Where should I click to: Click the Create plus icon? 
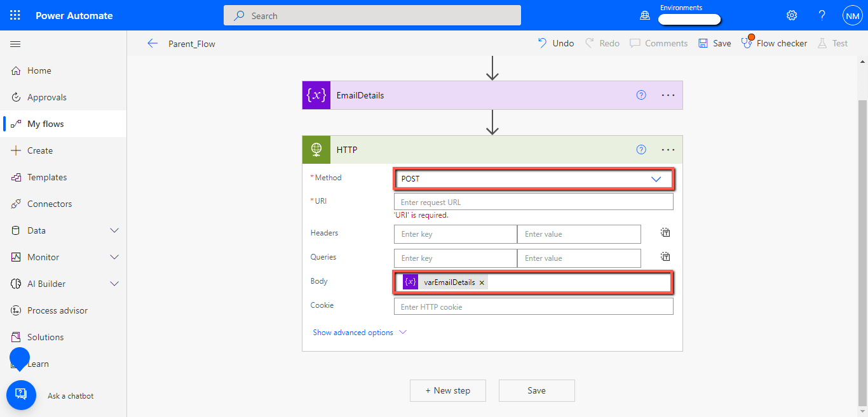17,150
